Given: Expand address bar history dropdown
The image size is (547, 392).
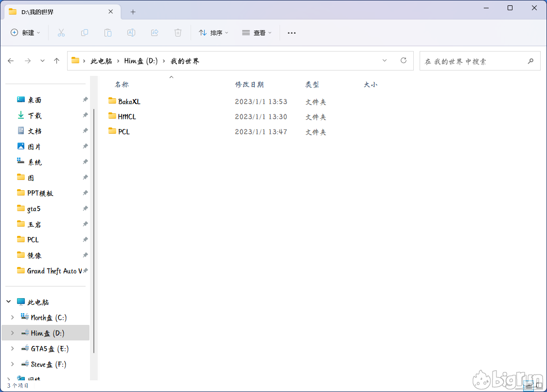Looking at the screenshot, I should pyautogui.click(x=385, y=60).
